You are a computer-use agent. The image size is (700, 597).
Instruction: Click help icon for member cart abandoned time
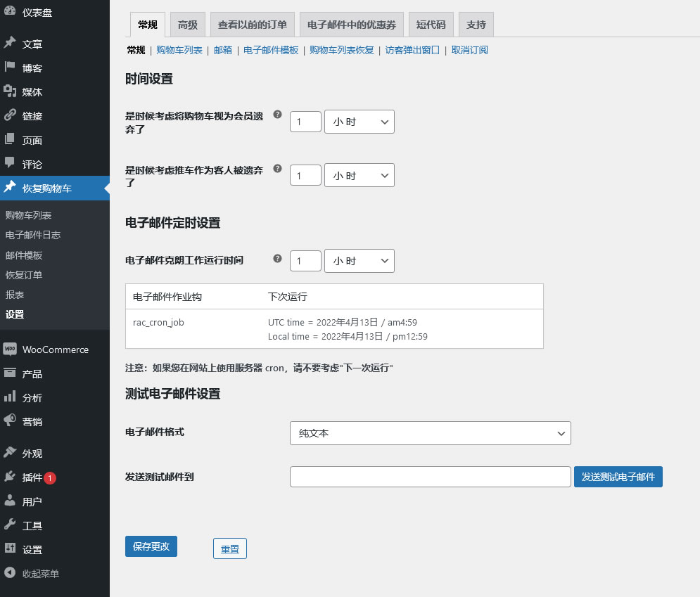pyautogui.click(x=277, y=114)
